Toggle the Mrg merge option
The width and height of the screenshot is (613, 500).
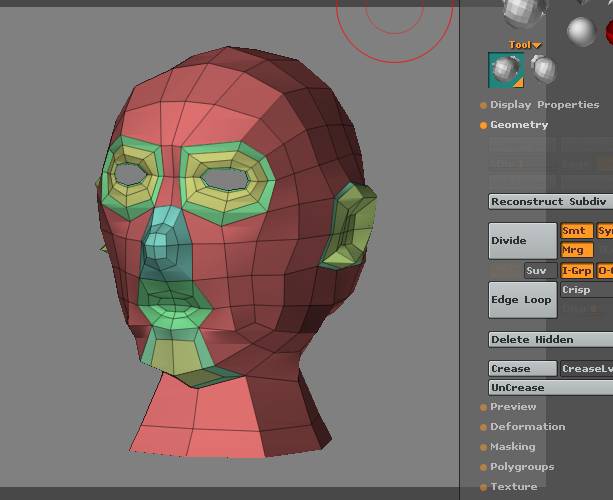[576, 250]
